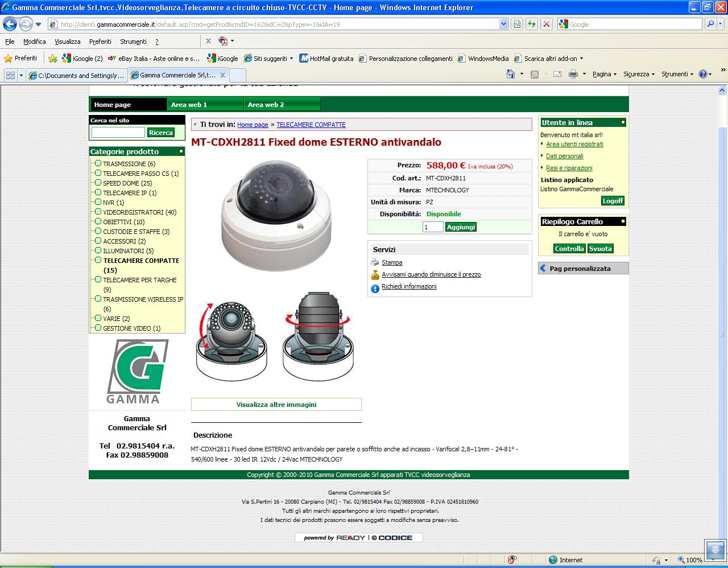The image size is (728, 568).
Task: Log out using the Logoff button
Action: (613, 201)
